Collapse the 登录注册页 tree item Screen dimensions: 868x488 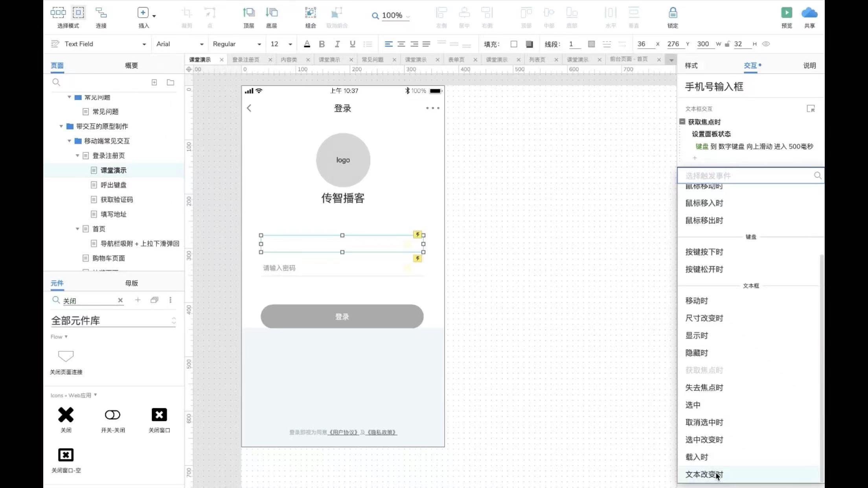77,156
